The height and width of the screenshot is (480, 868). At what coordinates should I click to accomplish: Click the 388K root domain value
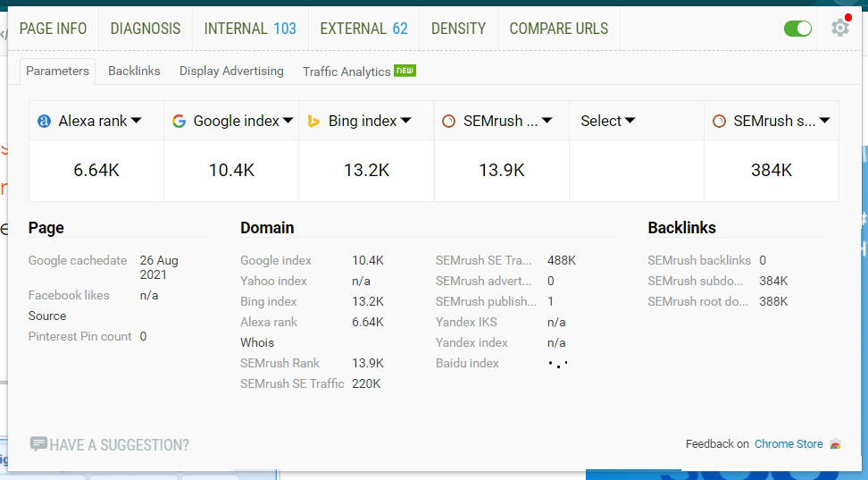point(774,301)
